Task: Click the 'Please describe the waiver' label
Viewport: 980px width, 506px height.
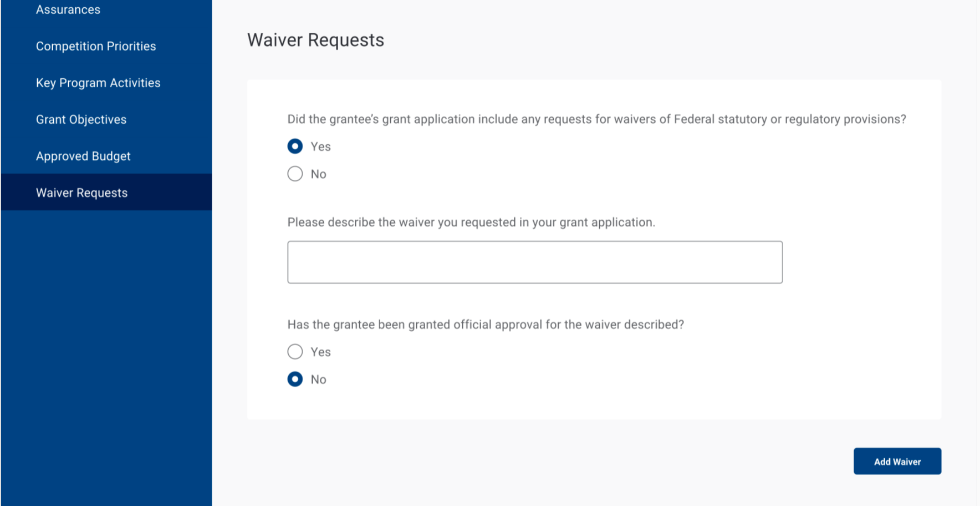Action: pyautogui.click(x=471, y=222)
